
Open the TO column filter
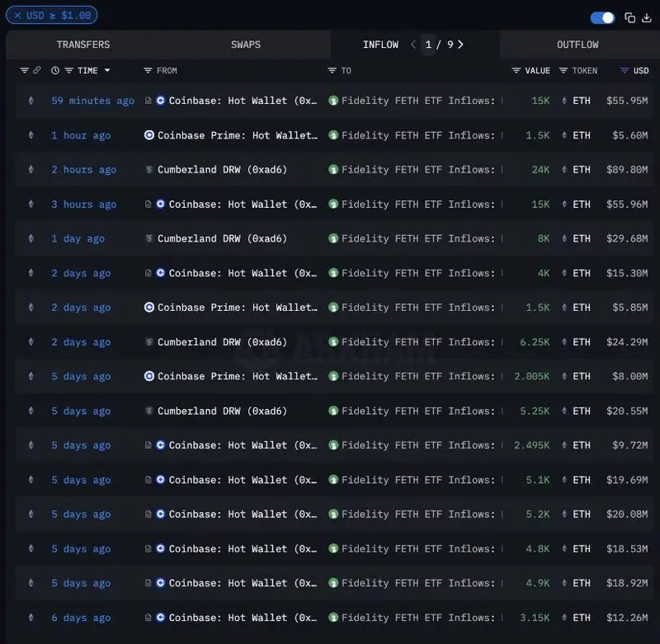tap(332, 71)
